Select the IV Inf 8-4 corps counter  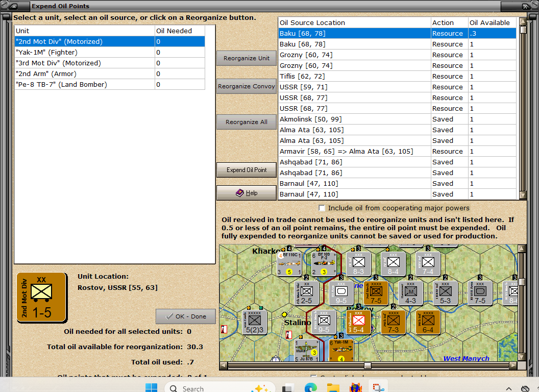[393, 264]
